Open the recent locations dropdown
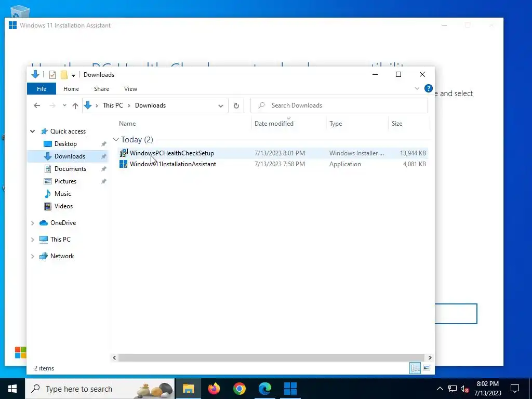Image resolution: width=532 pixels, height=399 pixels. point(64,105)
